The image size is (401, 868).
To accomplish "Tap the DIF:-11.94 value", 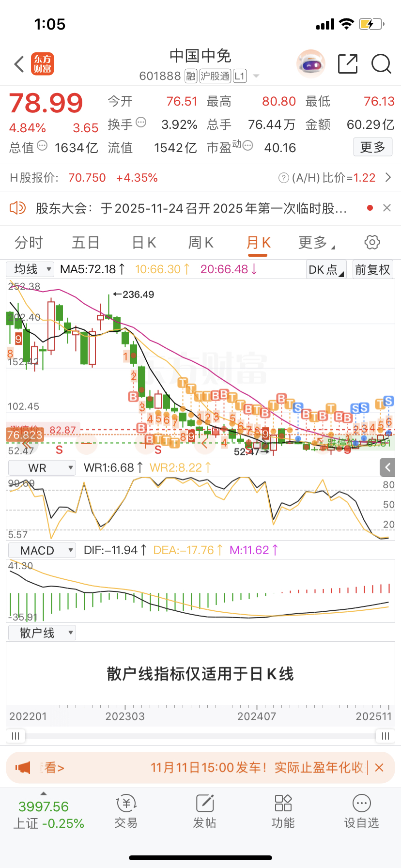I will [x=115, y=550].
